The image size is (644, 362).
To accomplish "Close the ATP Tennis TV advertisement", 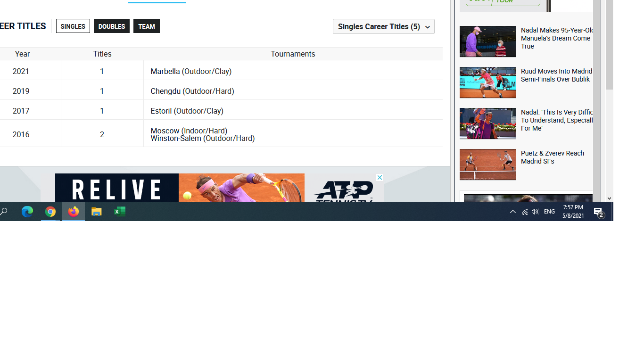I will pyautogui.click(x=380, y=177).
